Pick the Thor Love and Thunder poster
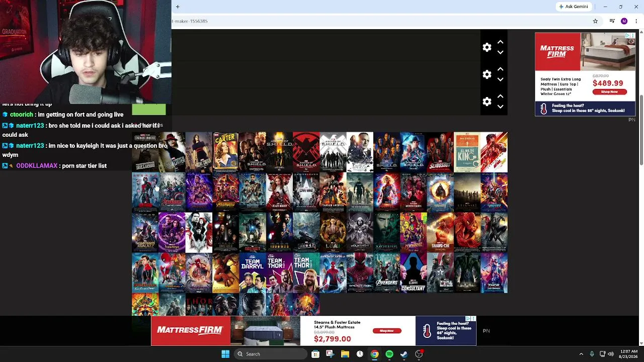Image resolution: width=644 pixels, height=362 pixels. (494, 273)
